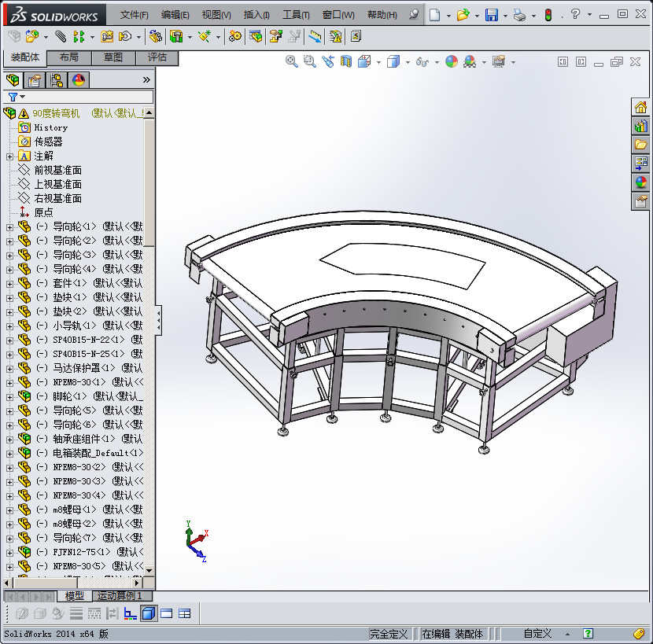Image resolution: width=653 pixels, height=644 pixels.
Task: Switch to the 布局 tab
Action: coord(69,58)
